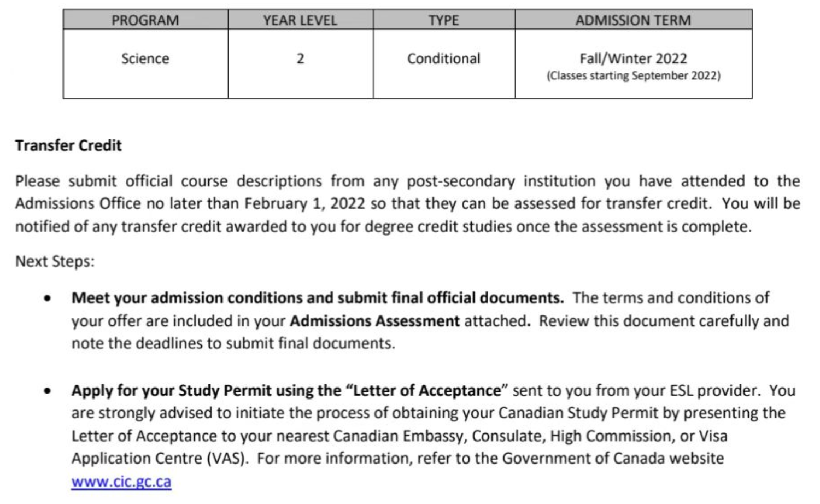
Task: Open the www.cic.gc.ca hyperlink
Action: [121, 482]
